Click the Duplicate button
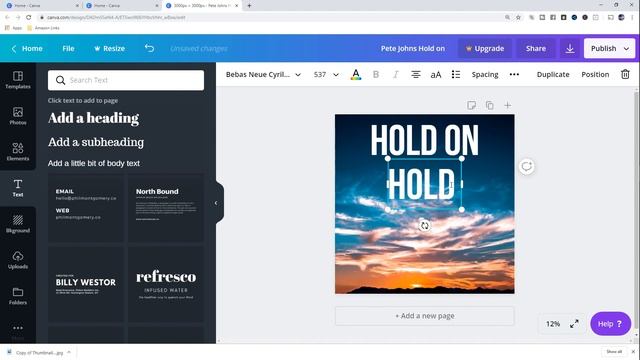 pos(553,75)
